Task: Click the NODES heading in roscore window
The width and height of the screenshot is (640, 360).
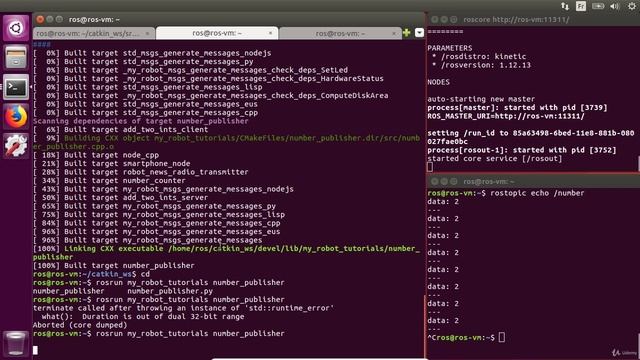Action: 438,82
